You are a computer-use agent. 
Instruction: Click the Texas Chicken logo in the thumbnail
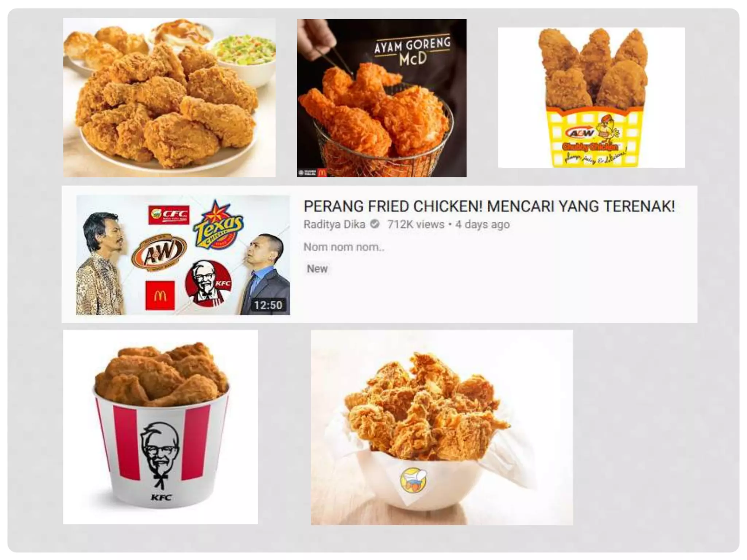pyautogui.click(x=218, y=226)
